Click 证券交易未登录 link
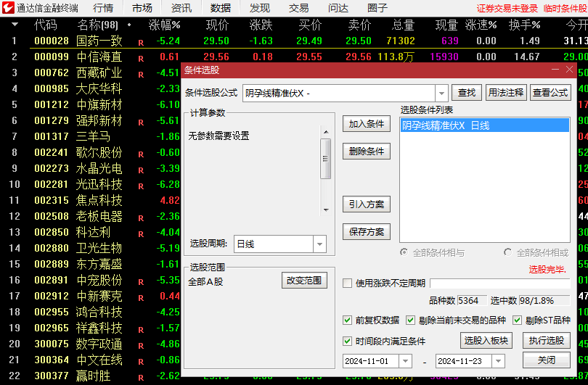 click(x=507, y=8)
